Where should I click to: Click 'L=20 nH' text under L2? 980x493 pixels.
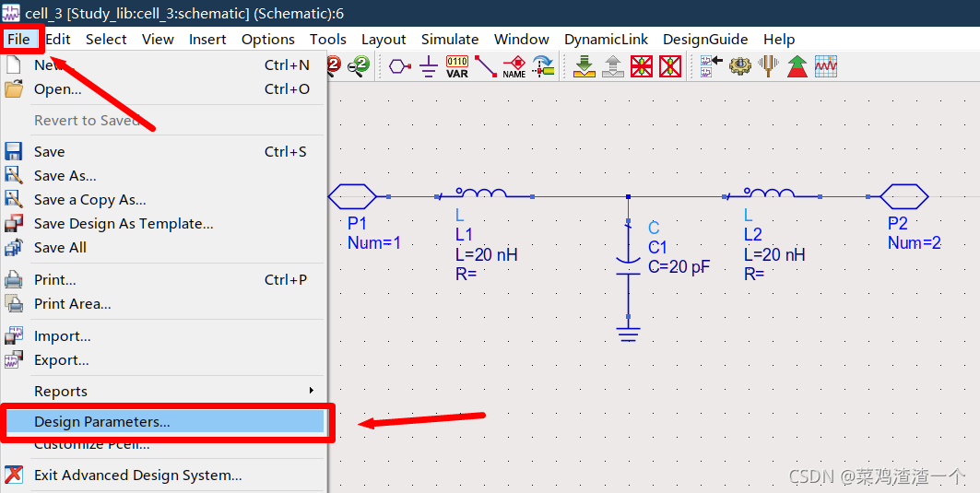coord(774,254)
